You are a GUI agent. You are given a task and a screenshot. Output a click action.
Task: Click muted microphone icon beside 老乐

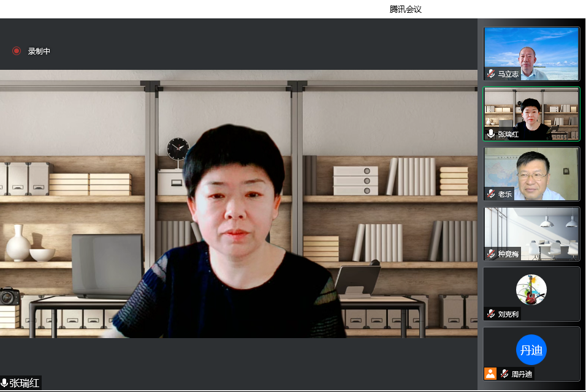(491, 194)
